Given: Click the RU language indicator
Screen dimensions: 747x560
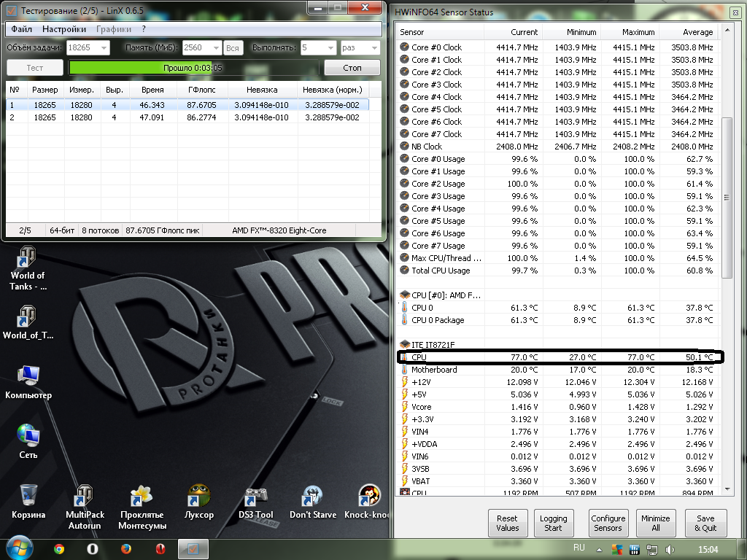Looking at the screenshot, I should (578, 548).
